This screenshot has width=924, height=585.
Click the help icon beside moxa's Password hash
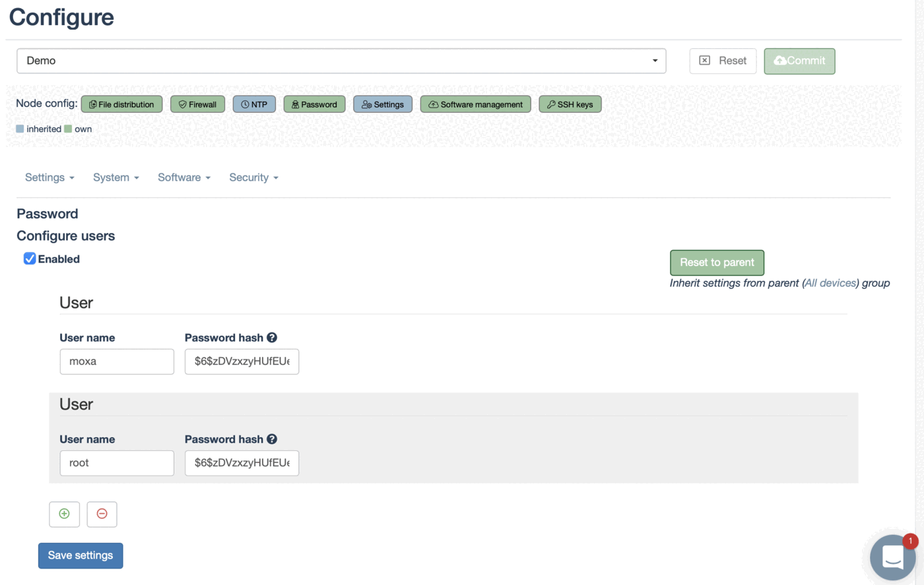[x=272, y=338]
